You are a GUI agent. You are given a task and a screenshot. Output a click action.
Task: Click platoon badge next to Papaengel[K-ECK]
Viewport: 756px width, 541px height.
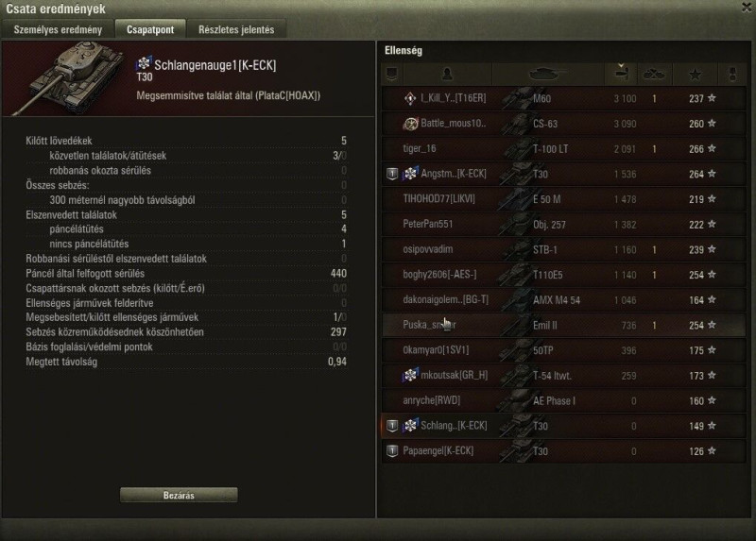pos(392,451)
